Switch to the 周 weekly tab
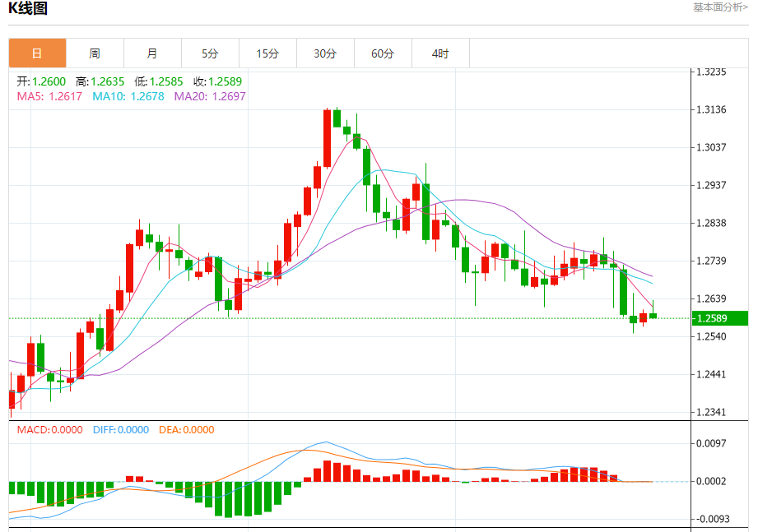Viewport: 758px width, 532px height. tap(95, 53)
